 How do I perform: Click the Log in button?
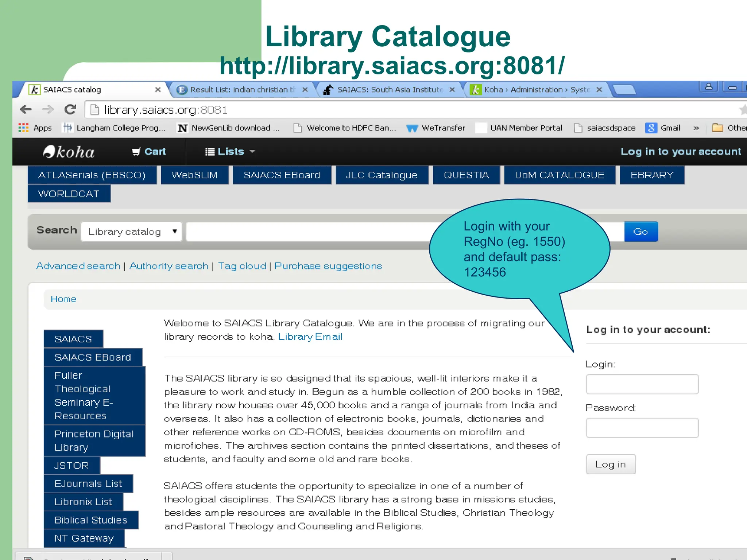611,464
